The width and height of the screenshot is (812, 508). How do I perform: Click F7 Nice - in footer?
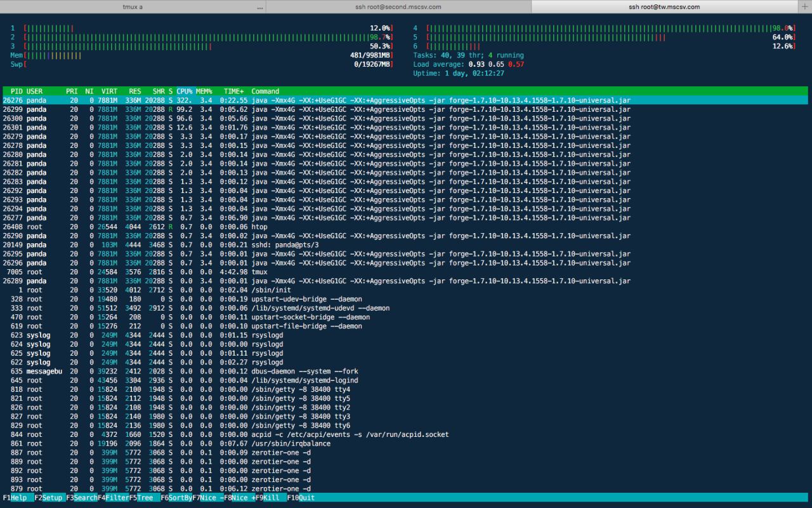click(x=207, y=498)
